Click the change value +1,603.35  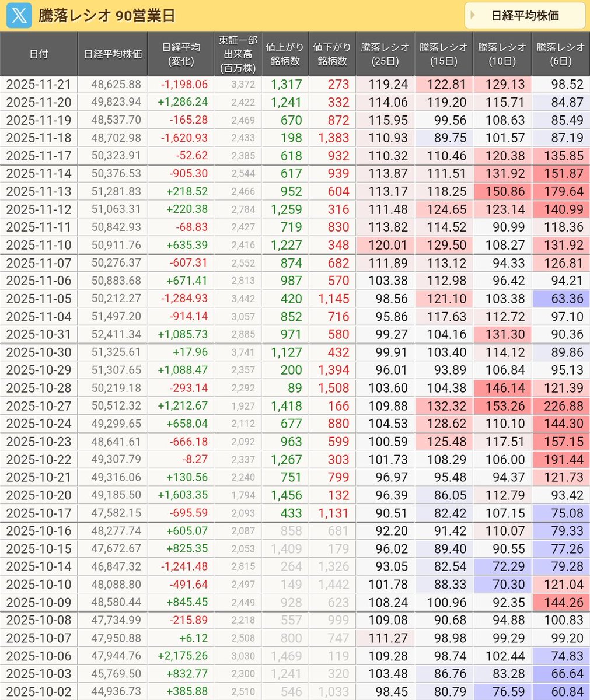point(183,495)
